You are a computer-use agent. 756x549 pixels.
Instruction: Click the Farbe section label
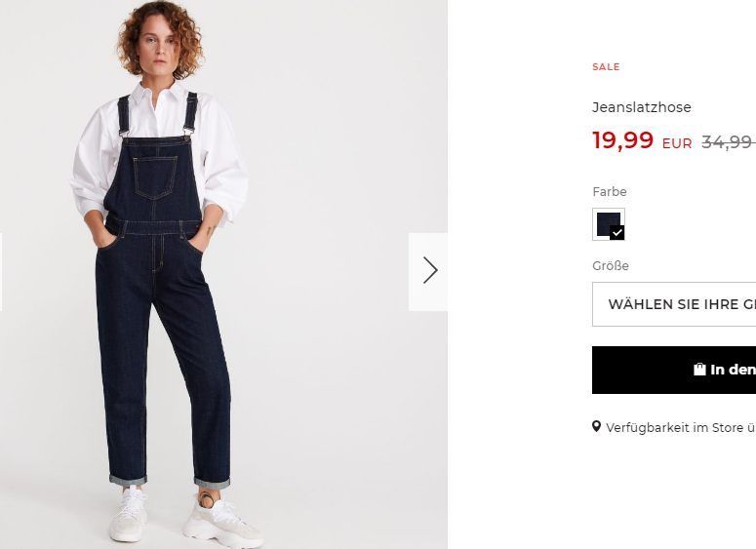pos(610,191)
